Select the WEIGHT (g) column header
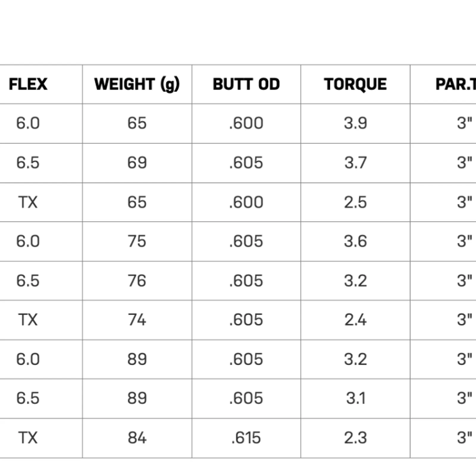The width and height of the screenshot is (476, 476). (x=137, y=84)
